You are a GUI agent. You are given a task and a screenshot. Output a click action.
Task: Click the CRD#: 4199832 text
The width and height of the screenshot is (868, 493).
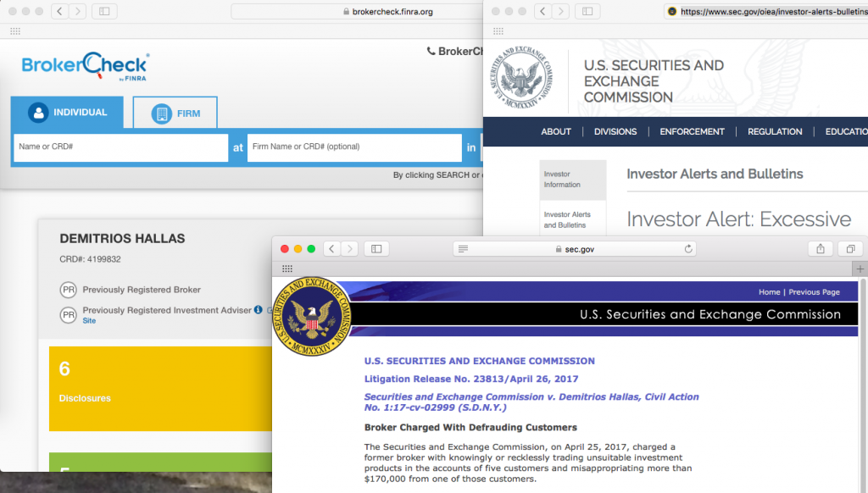coord(90,259)
